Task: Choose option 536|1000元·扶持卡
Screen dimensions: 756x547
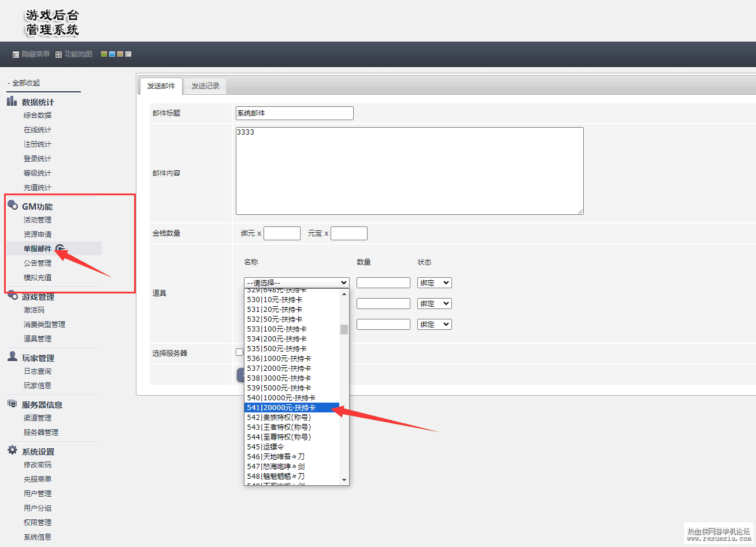Action: pos(292,359)
